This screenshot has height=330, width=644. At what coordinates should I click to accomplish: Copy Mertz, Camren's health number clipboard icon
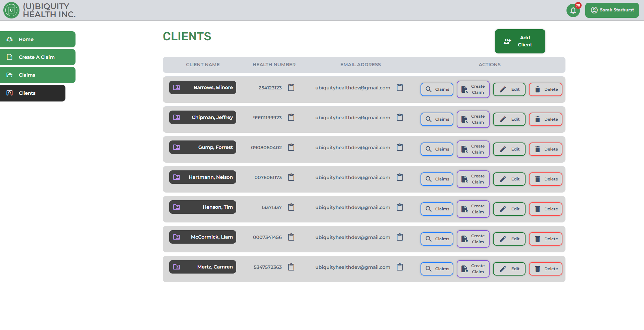[x=291, y=267]
